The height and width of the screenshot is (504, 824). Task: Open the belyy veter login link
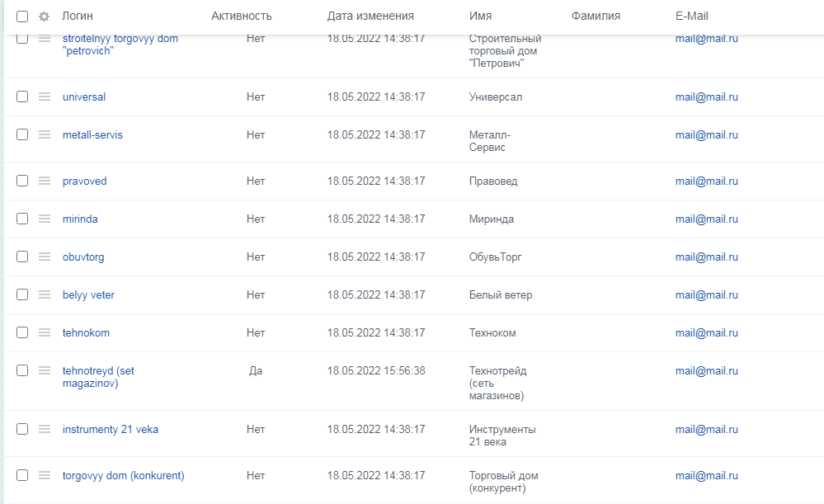(88, 294)
